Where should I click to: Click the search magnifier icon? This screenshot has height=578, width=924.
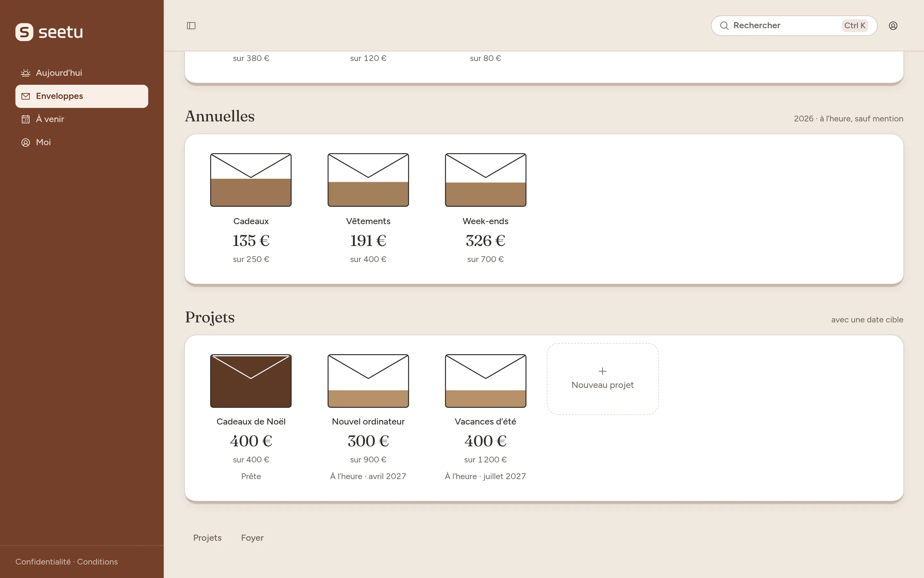click(724, 26)
